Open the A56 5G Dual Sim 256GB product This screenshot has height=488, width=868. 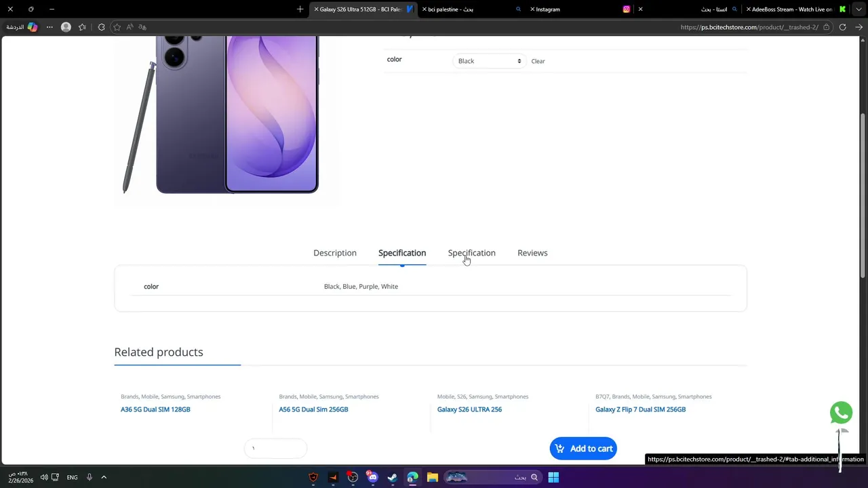313,409
